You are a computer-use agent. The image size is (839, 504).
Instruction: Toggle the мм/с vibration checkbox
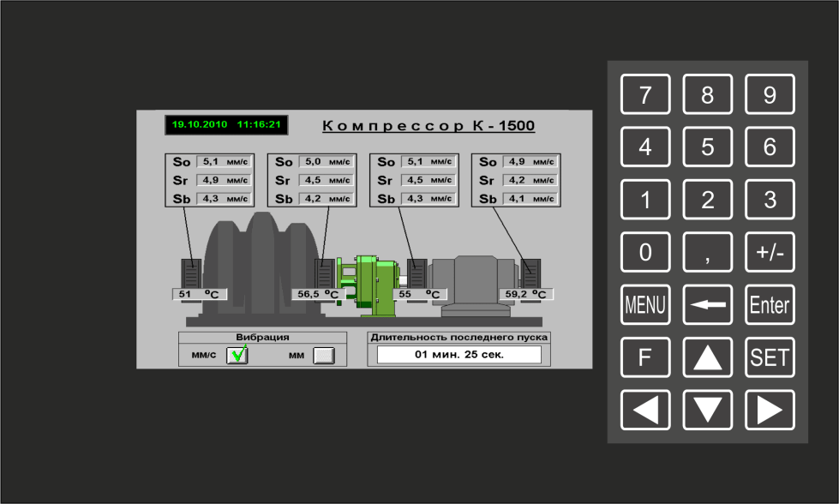(237, 356)
